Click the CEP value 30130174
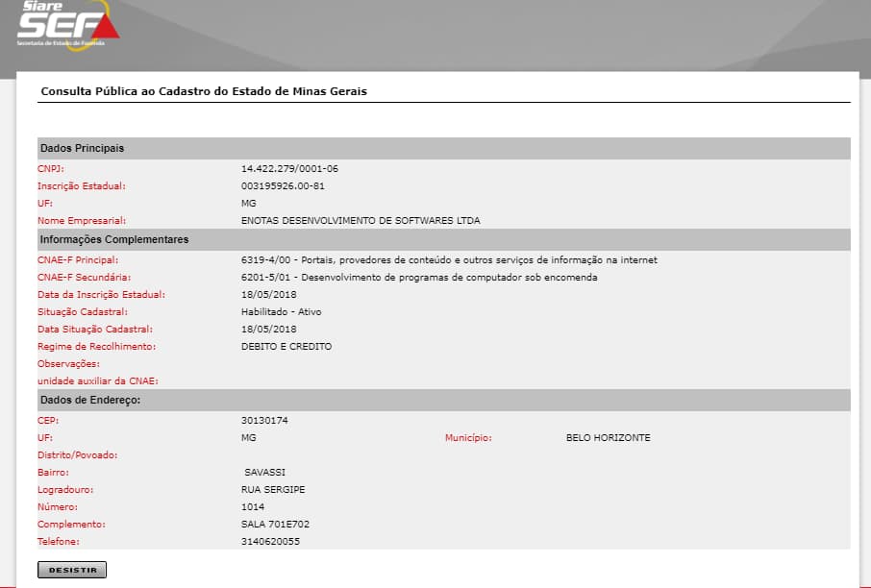871x588 pixels. pos(264,420)
